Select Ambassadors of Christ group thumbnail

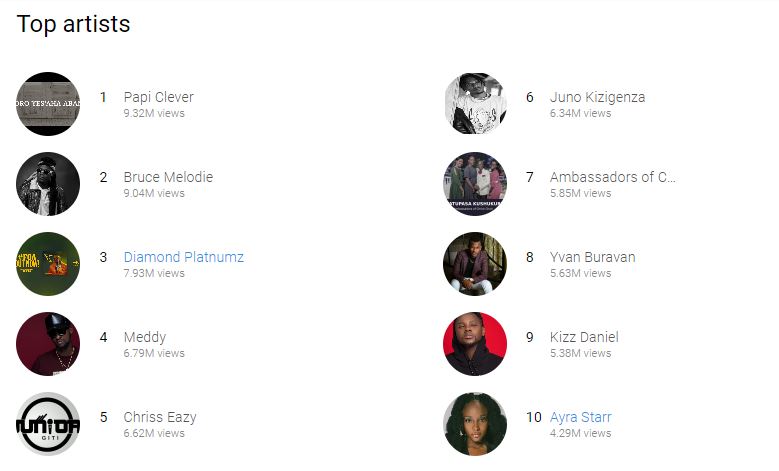point(475,184)
